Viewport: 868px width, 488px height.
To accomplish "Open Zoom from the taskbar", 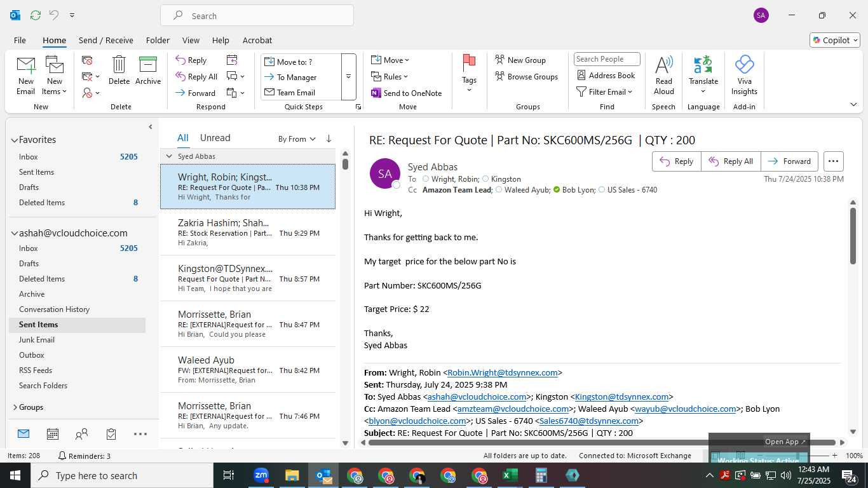I will click(261, 475).
